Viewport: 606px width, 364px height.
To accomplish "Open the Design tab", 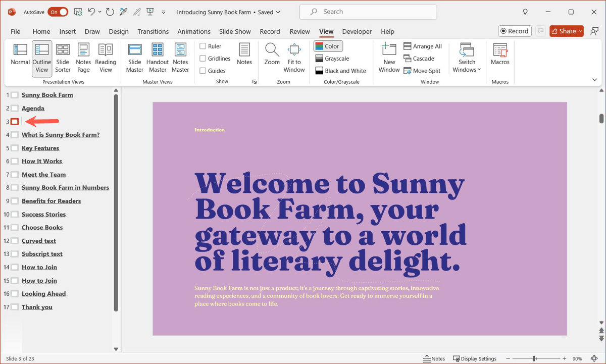I will [119, 31].
